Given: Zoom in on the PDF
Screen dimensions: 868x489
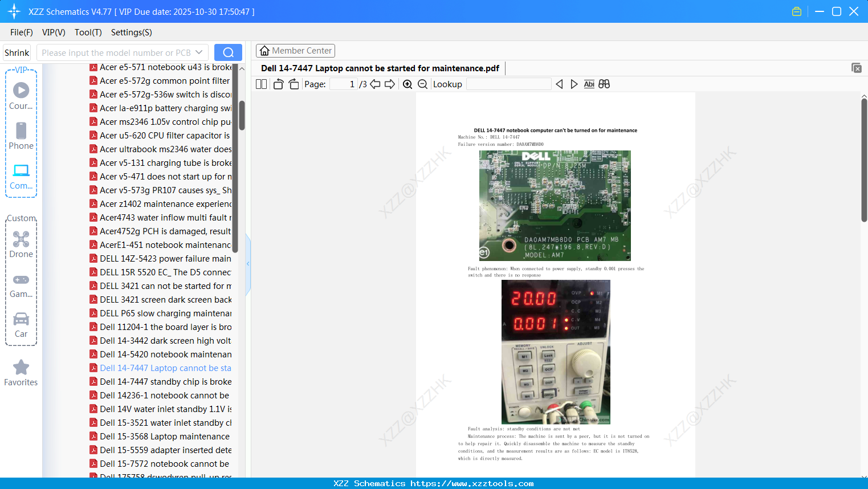Looking at the screenshot, I should [x=407, y=84].
